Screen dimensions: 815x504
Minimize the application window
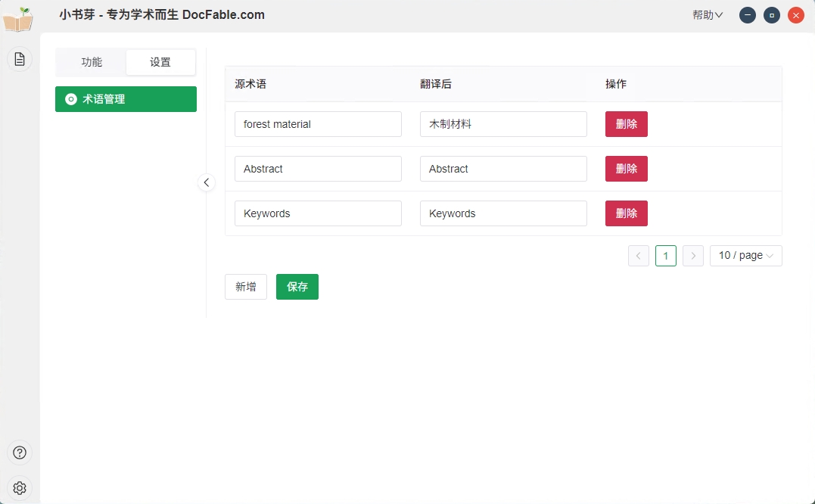pyautogui.click(x=748, y=15)
